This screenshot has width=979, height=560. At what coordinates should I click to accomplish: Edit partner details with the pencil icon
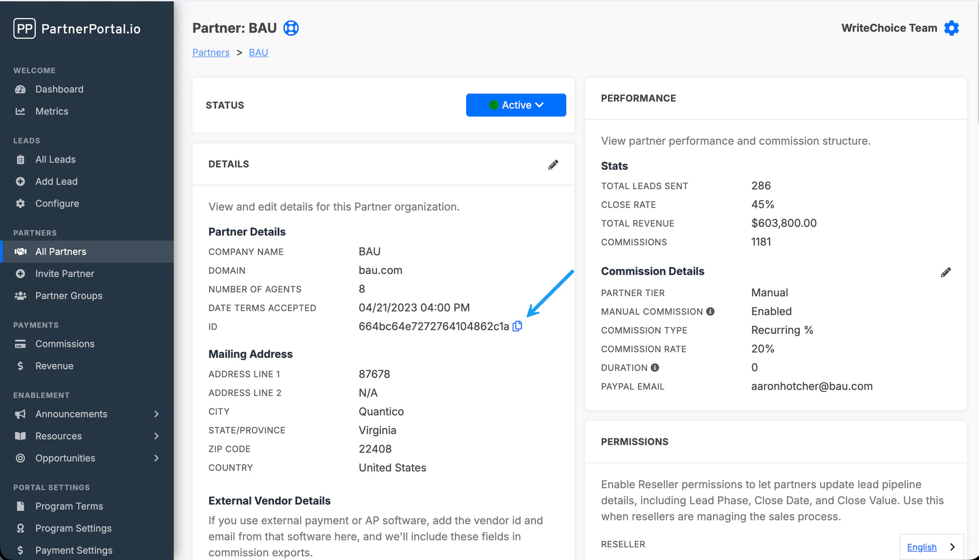click(553, 164)
